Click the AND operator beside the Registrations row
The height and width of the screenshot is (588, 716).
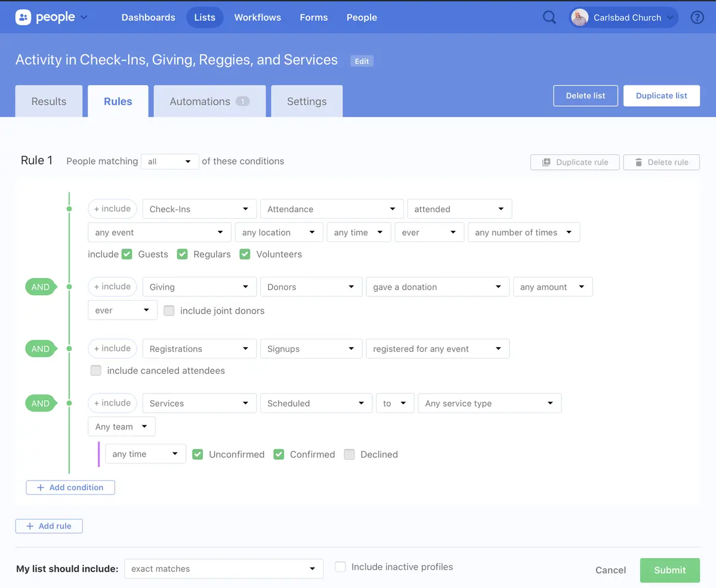coord(41,349)
